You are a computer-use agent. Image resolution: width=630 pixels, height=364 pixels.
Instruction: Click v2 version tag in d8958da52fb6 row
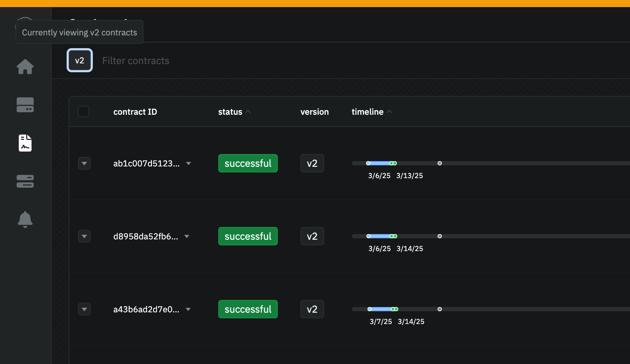click(312, 236)
